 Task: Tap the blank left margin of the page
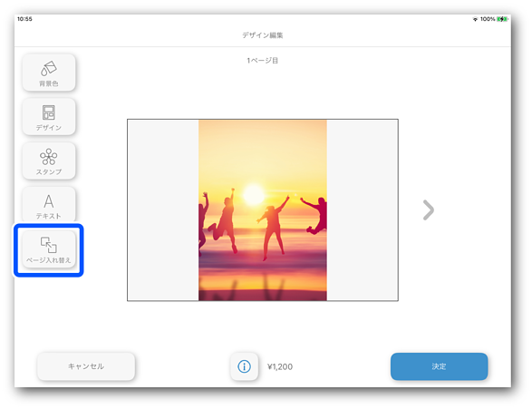163,210
